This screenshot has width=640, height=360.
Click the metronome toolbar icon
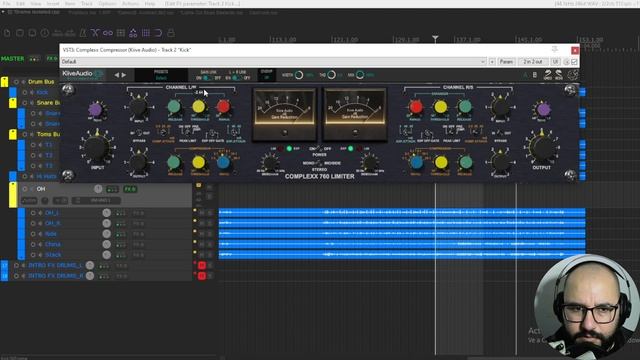click(82, 33)
